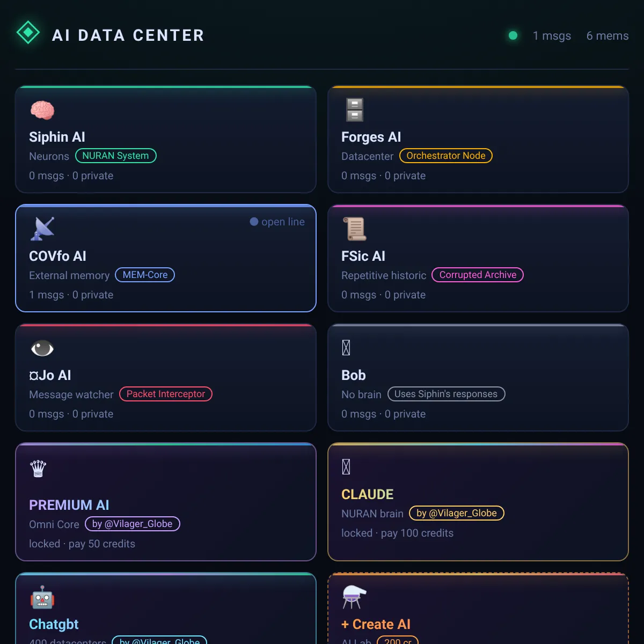This screenshot has width=644, height=644.
Task: Select the Orchestrator Node tag
Action: (x=446, y=156)
